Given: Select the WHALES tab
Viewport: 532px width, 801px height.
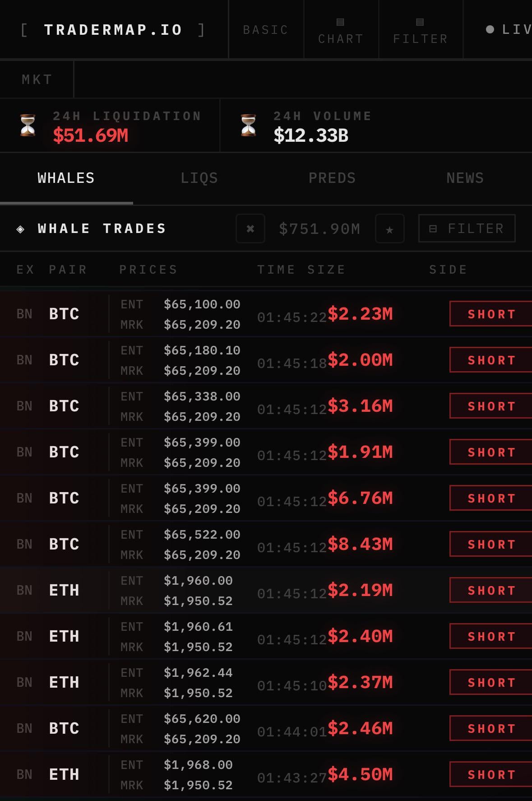Looking at the screenshot, I should coord(66,178).
